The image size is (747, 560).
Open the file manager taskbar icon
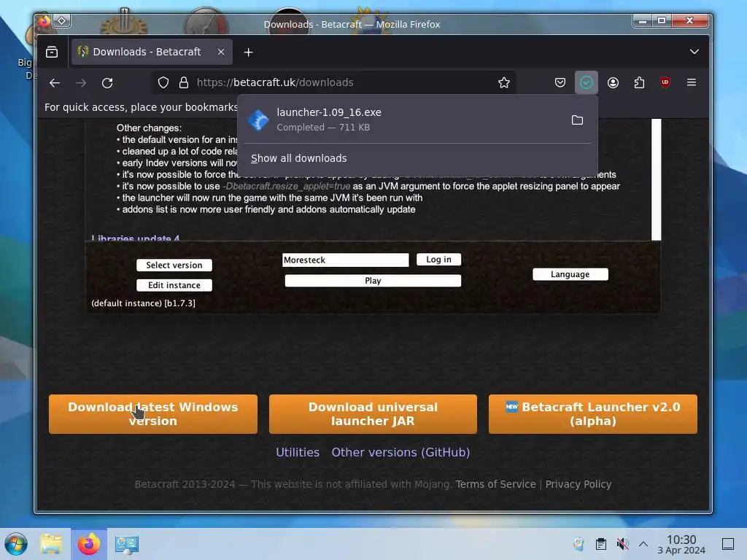point(51,544)
